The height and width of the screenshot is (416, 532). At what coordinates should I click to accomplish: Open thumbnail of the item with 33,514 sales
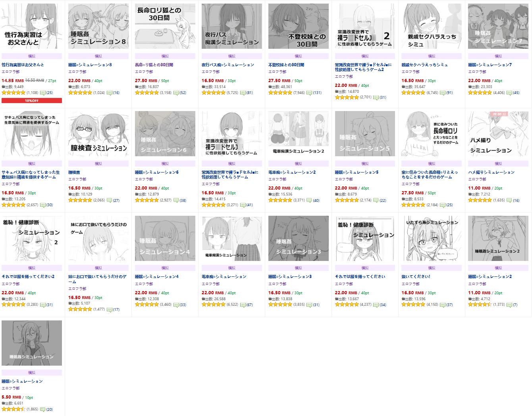tap(232, 26)
